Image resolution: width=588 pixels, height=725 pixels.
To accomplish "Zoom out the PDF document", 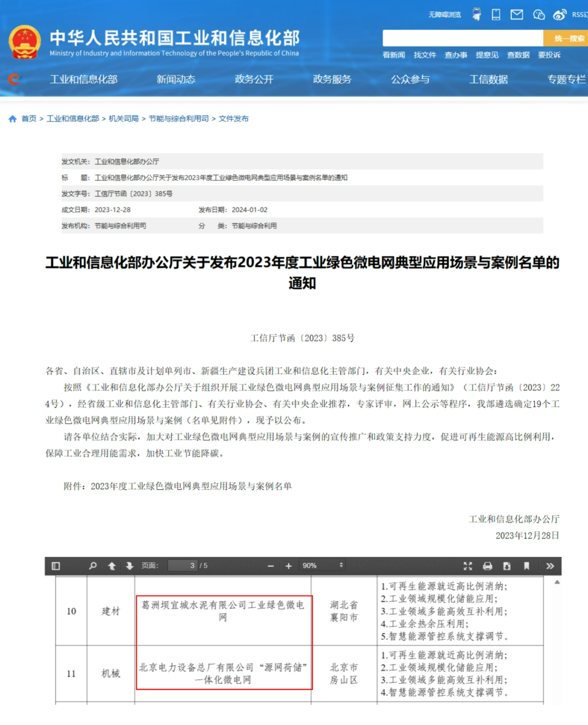I will [x=271, y=566].
